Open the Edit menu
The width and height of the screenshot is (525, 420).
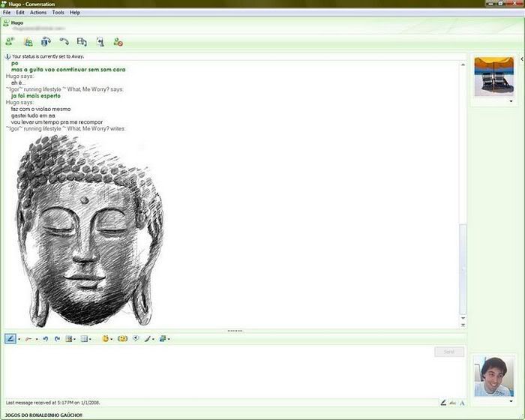click(20, 13)
